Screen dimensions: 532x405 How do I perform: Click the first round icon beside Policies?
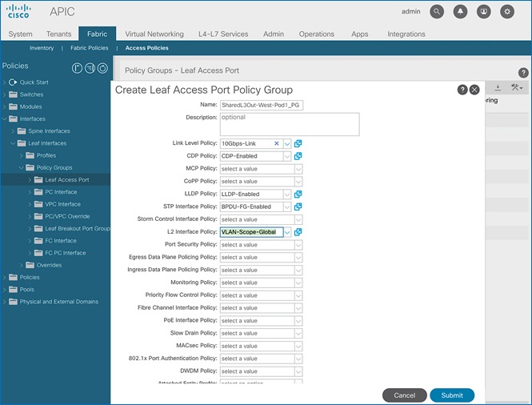pos(77,68)
